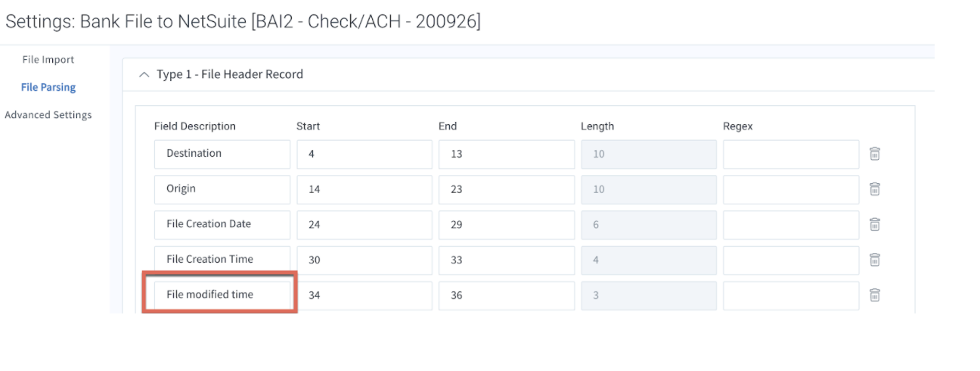Select the File Creation Date Start field

[364, 225]
